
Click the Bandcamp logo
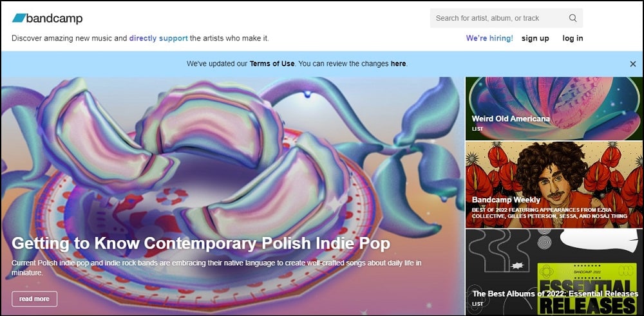click(47, 18)
